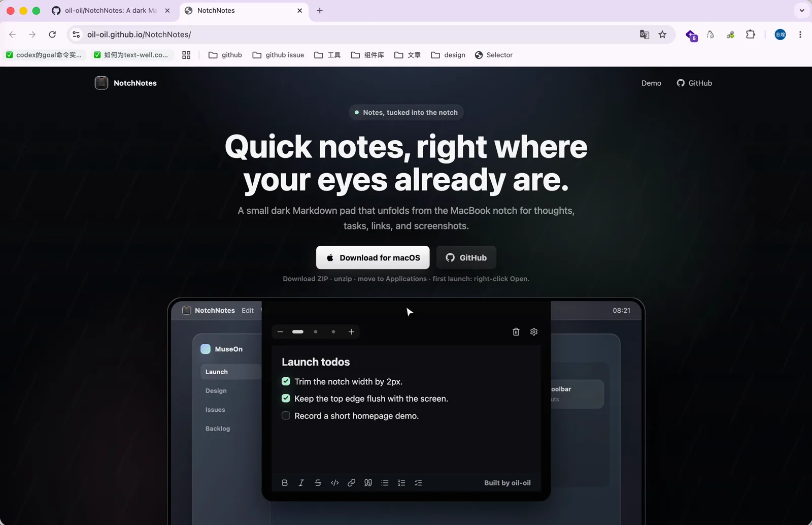812x525 pixels.
Task: Click the purple extension icon with badge
Action: pos(691,35)
